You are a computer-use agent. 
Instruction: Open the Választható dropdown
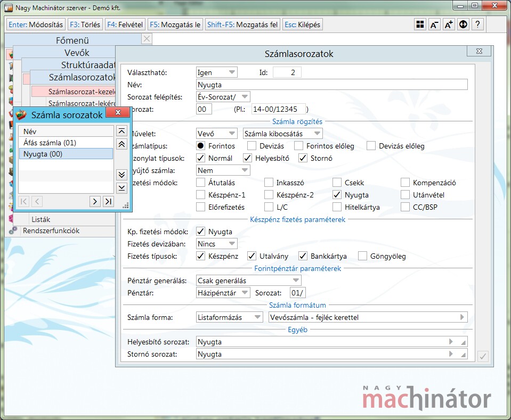pyautogui.click(x=217, y=72)
